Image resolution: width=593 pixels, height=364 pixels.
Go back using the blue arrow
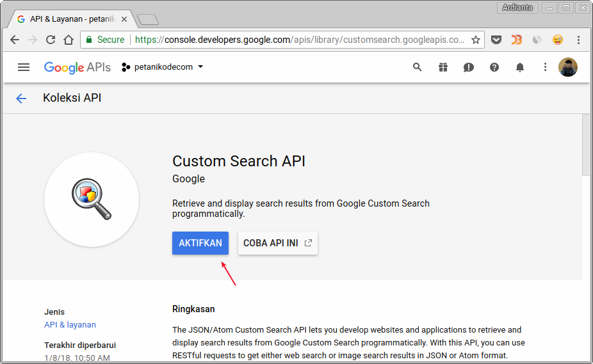(x=21, y=98)
